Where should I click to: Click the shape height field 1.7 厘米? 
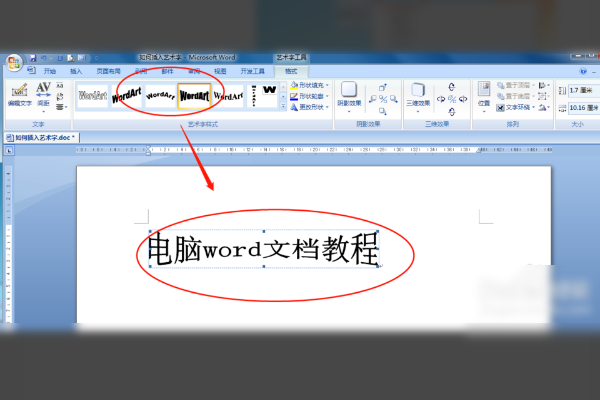584,90
